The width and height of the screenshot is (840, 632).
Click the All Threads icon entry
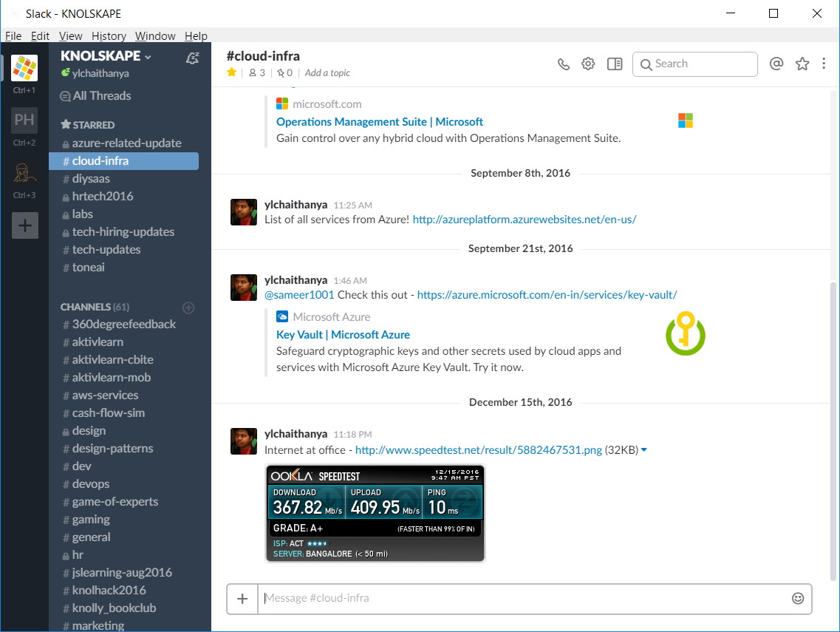[x=95, y=96]
